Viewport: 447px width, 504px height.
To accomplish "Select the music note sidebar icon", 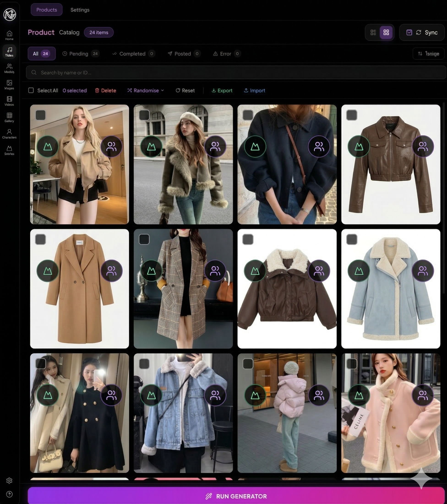I will [x=9, y=52].
